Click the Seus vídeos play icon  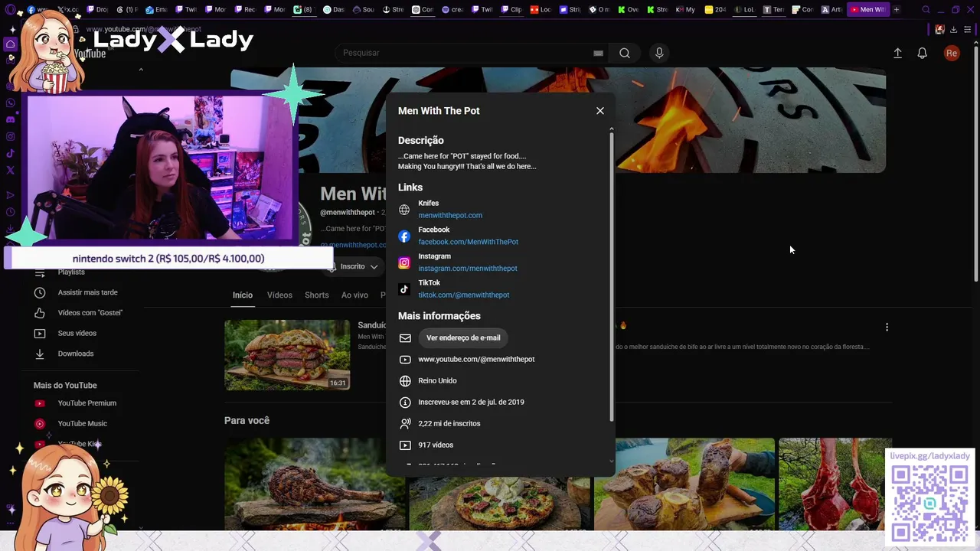point(40,334)
